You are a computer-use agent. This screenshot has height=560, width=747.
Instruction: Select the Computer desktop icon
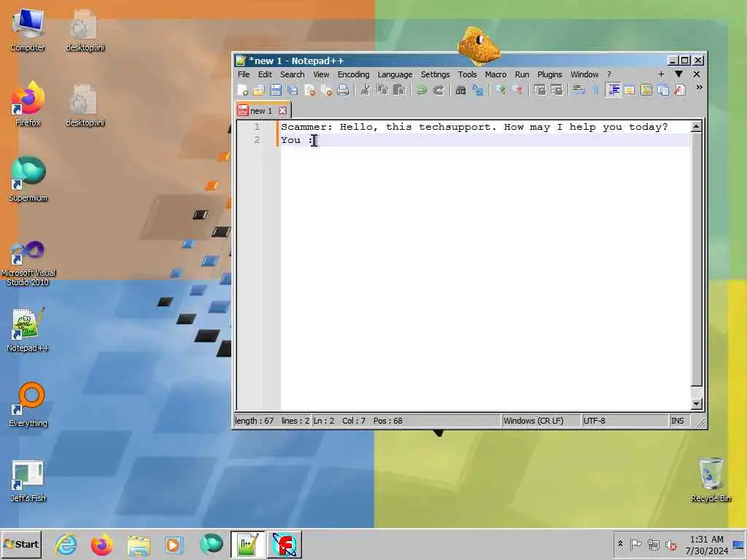28,31
